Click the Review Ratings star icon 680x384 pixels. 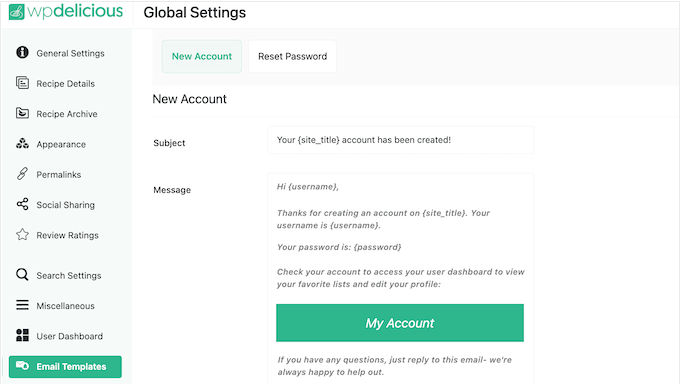click(22, 234)
